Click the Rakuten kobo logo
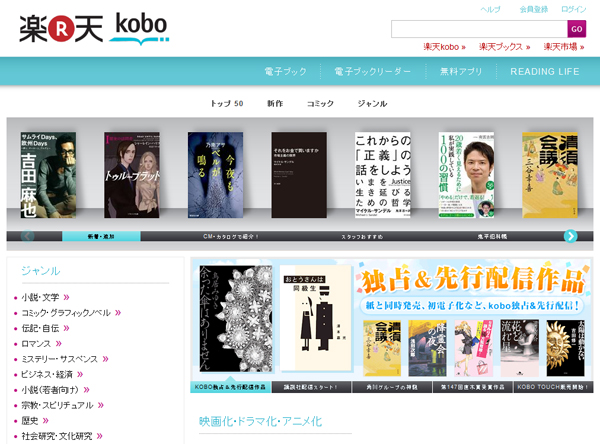This screenshot has width=600, height=444. pos(93,28)
